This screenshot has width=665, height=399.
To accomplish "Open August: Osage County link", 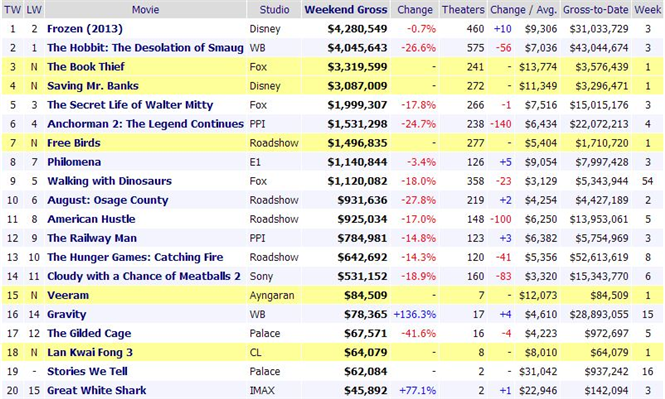I will [108, 200].
